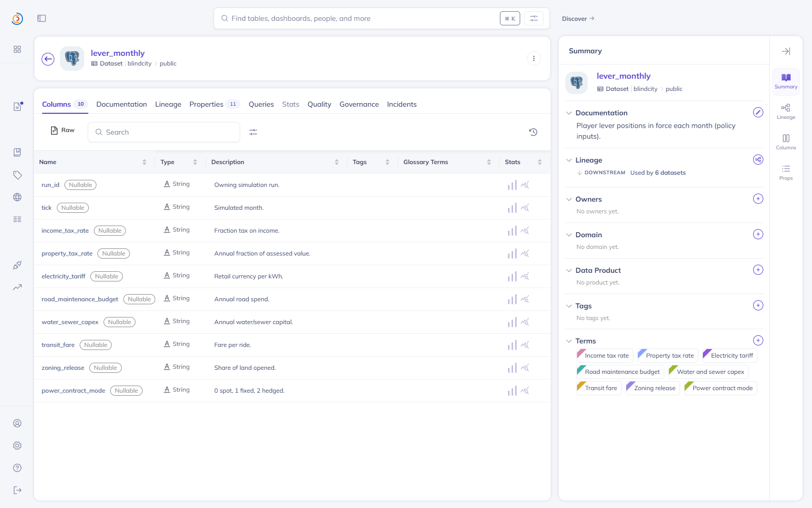This screenshot has height=508, width=812.
Task: Open the Summary view in right rail
Action: pos(786,81)
